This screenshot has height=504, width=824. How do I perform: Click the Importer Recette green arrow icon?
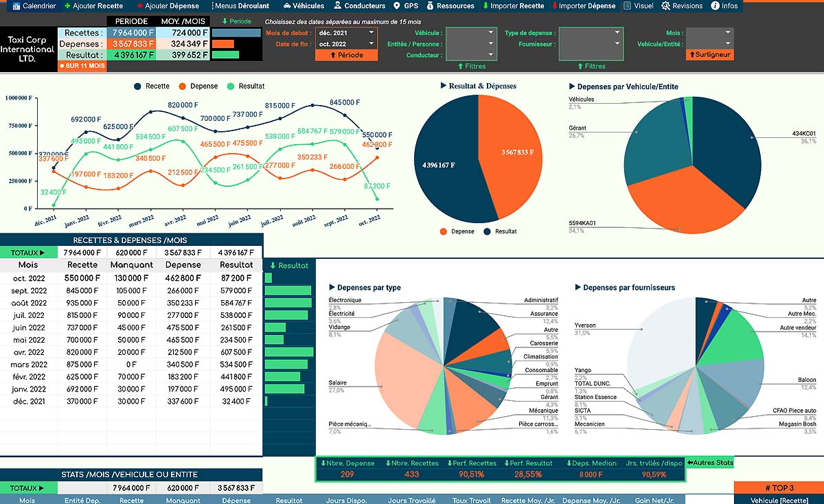pos(487,5)
